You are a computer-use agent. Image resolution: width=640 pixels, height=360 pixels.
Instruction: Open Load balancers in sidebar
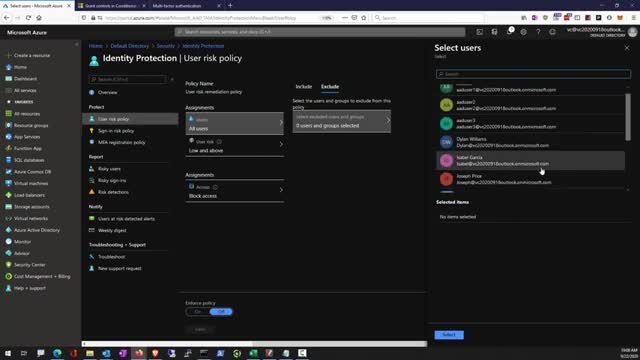pyautogui.click(x=25, y=195)
